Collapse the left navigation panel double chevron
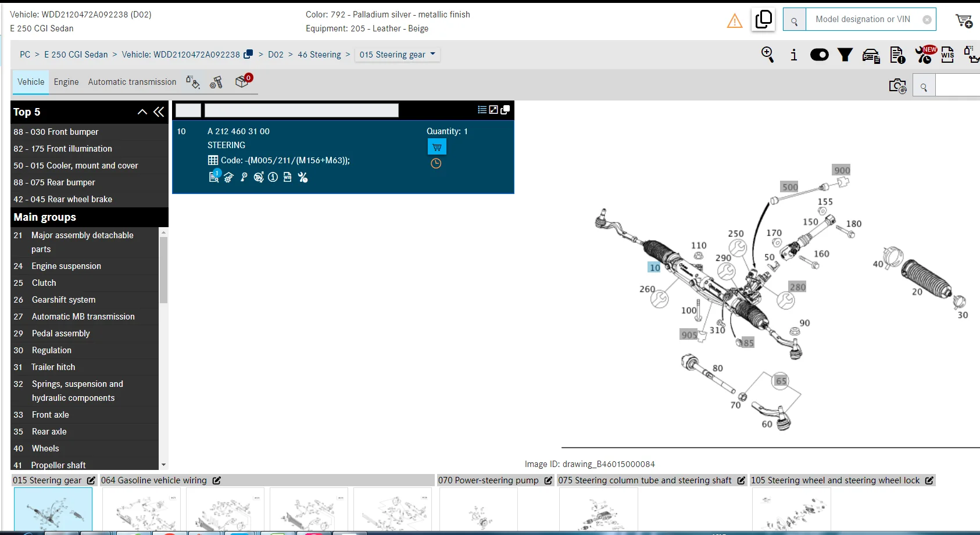The width and height of the screenshot is (980, 535). coord(159,112)
